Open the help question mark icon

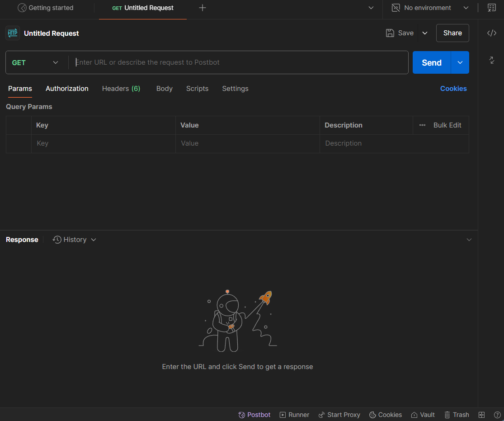pos(497,415)
